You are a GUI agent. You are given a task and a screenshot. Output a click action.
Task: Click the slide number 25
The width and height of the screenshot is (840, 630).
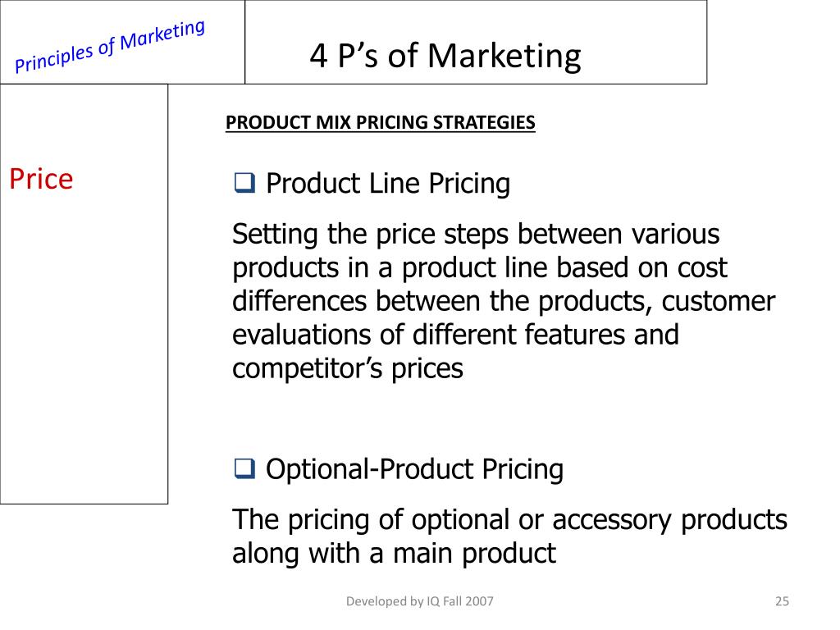[x=782, y=601]
